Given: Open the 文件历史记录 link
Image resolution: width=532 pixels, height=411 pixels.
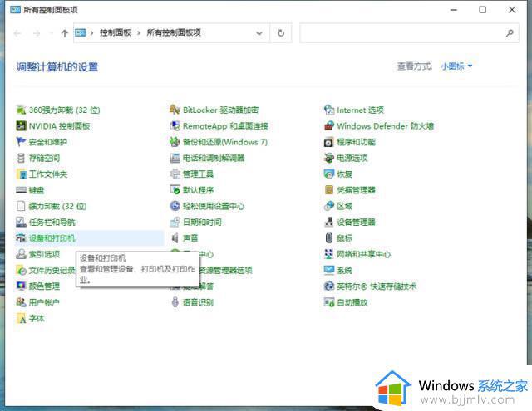Looking at the screenshot, I should 52,270.
